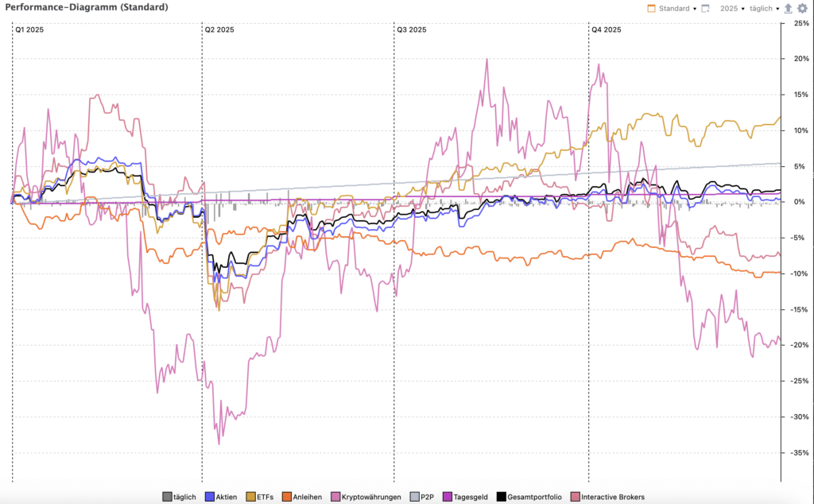The height and width of the screenshot is (504, 814).
Task: Change the täglich interval dropdown
Action: tap(766, 8)
